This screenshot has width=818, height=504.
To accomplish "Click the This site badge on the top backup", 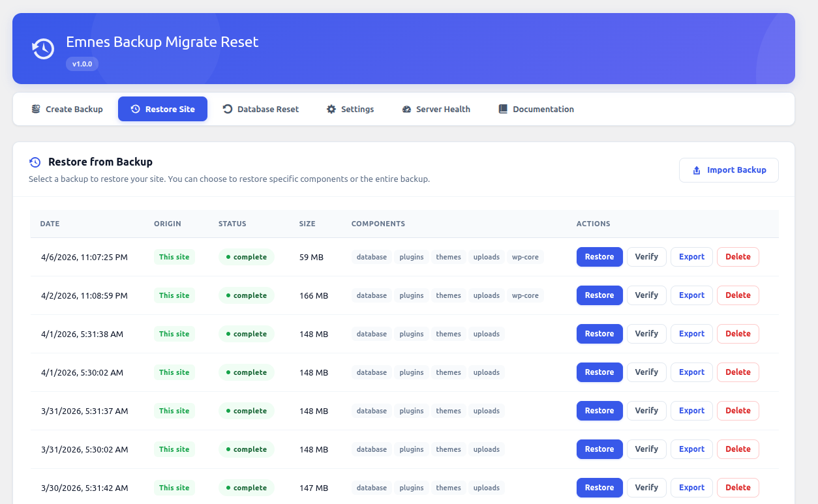I will 174,256.
